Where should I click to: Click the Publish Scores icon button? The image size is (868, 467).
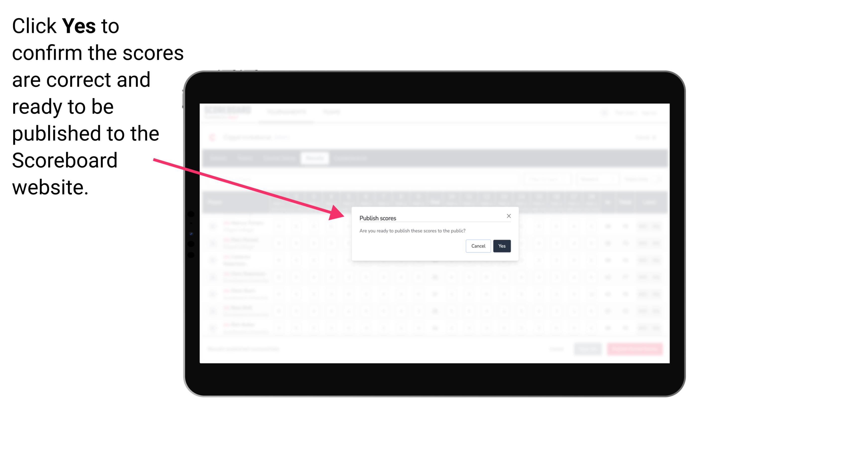coord(501,245)
